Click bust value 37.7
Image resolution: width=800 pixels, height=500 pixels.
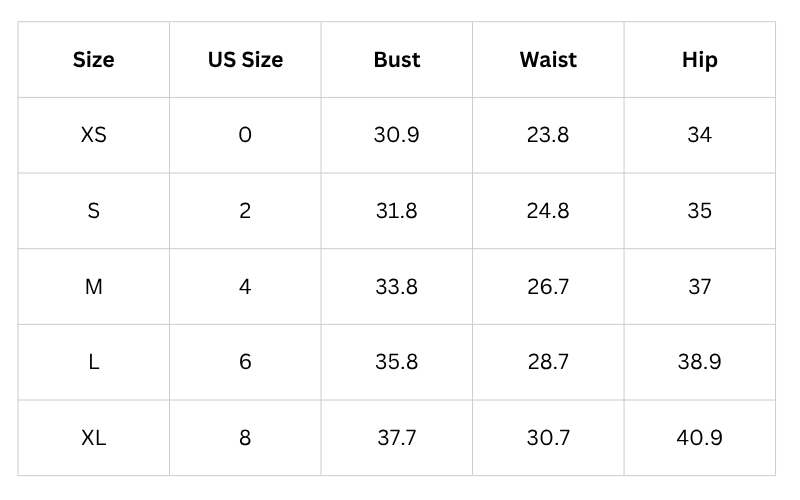(396, 438)
